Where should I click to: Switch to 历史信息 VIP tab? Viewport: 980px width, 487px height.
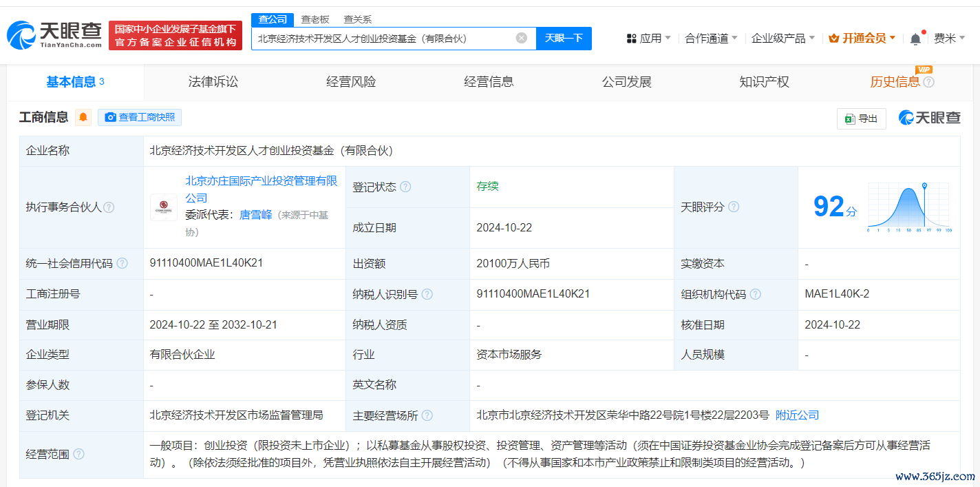coord(895,82)
